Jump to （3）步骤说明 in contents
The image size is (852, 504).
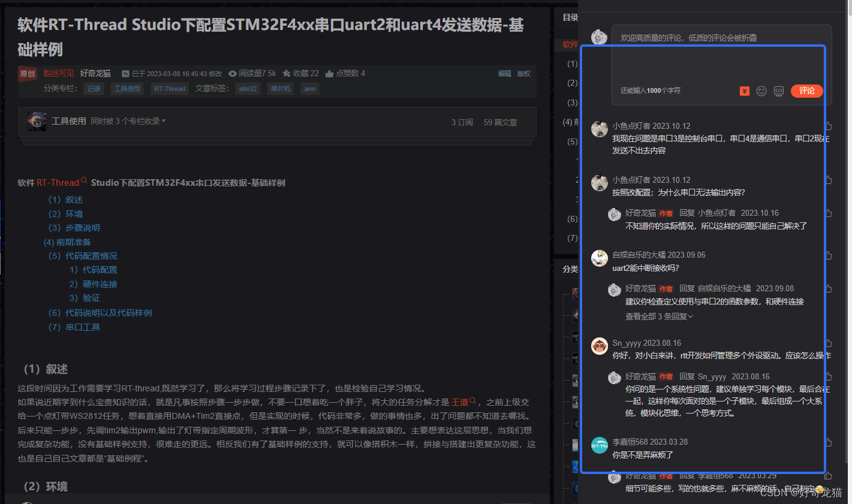(74, 228)
